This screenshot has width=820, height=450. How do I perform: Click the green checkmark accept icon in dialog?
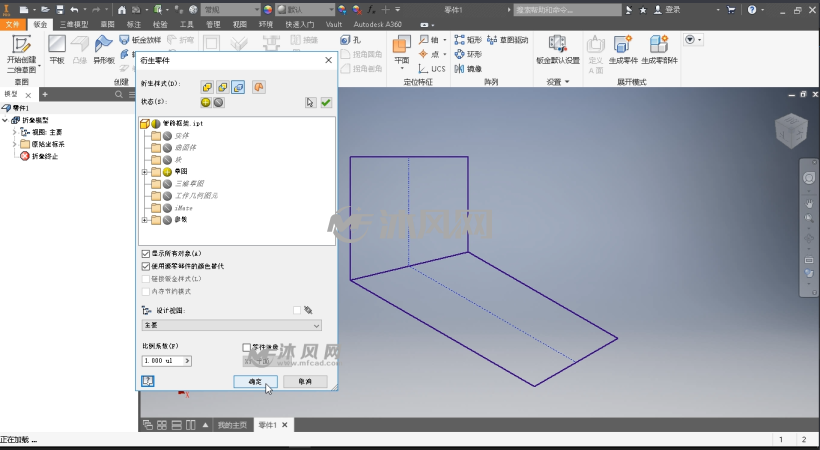pos(326,103)
